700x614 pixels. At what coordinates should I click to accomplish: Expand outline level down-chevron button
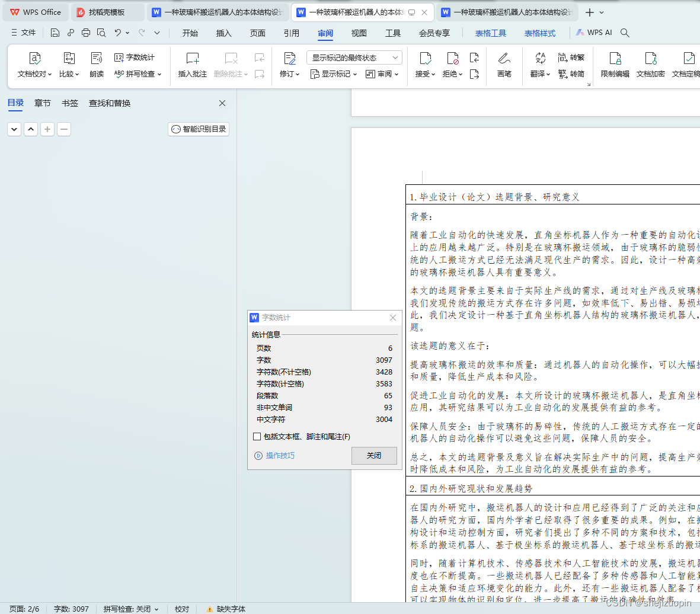[14, 129]
